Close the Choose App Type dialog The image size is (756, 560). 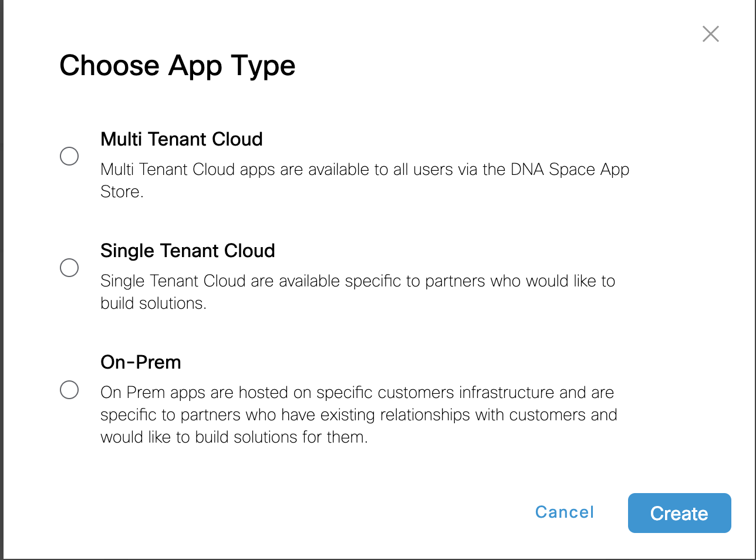tap(711, 34)
